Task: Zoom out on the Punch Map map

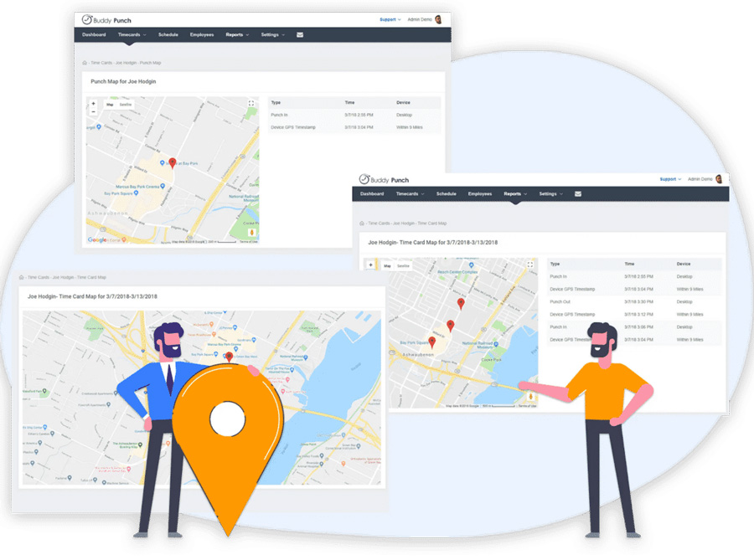Action: [93, 111]
